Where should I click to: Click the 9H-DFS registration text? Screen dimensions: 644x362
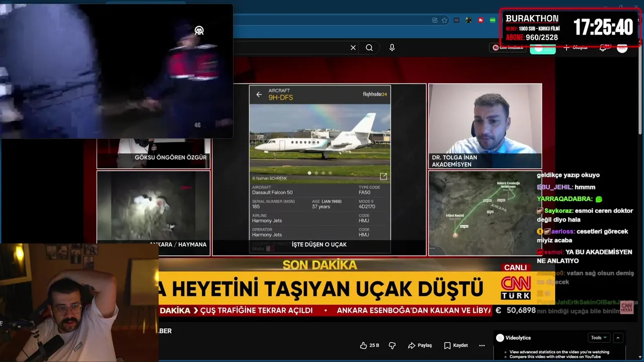tap(281, 98)
